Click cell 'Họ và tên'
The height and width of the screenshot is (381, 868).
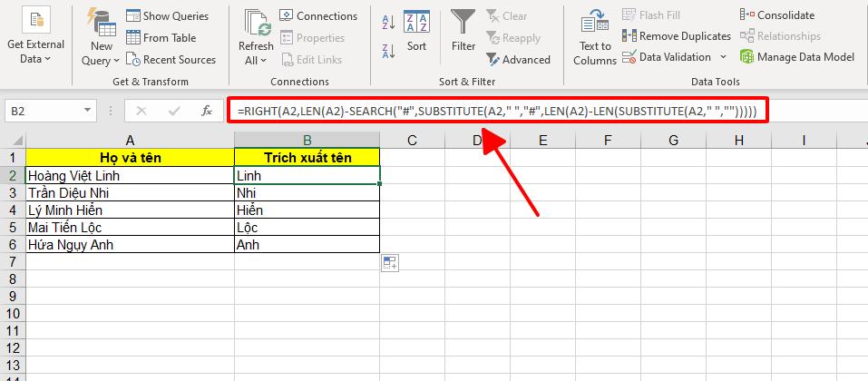pyautogui.click(x=130, y=158)
